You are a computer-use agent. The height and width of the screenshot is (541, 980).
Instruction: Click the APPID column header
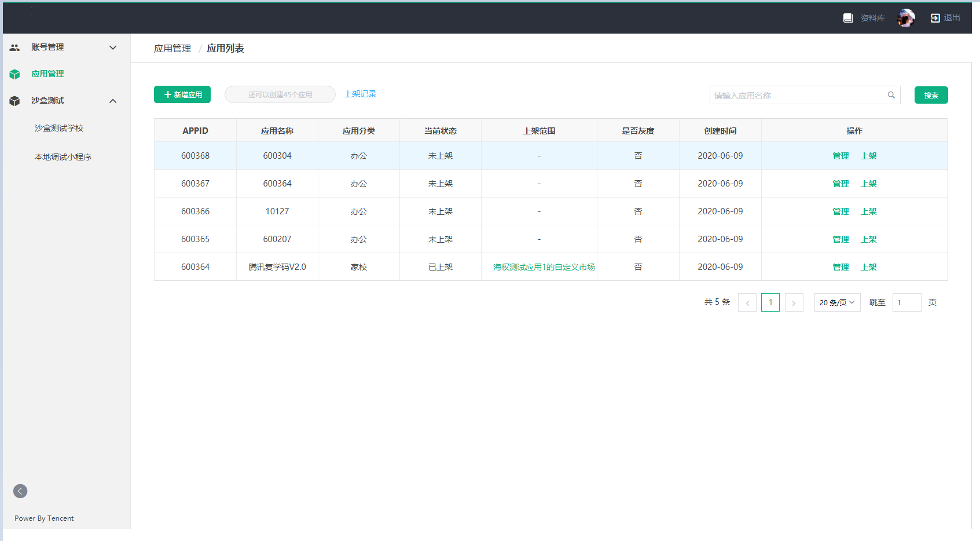195,131
